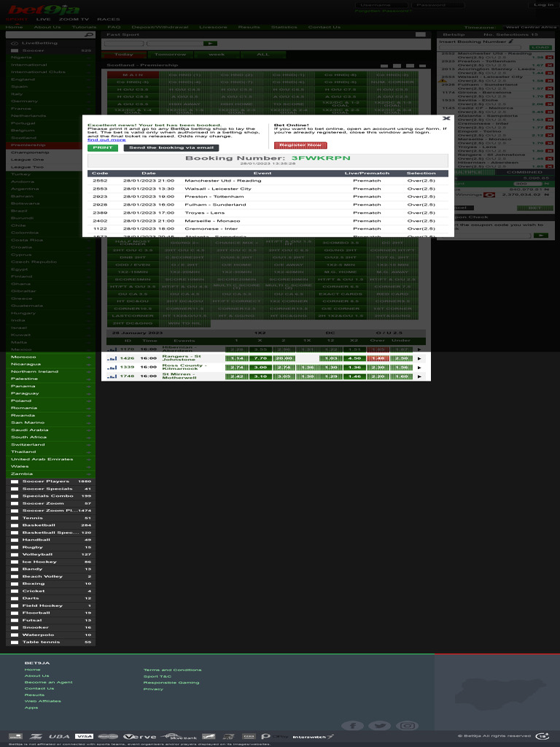560x747 pixels.
Task: Click the green PRINT button
Action: click(102, 147)
